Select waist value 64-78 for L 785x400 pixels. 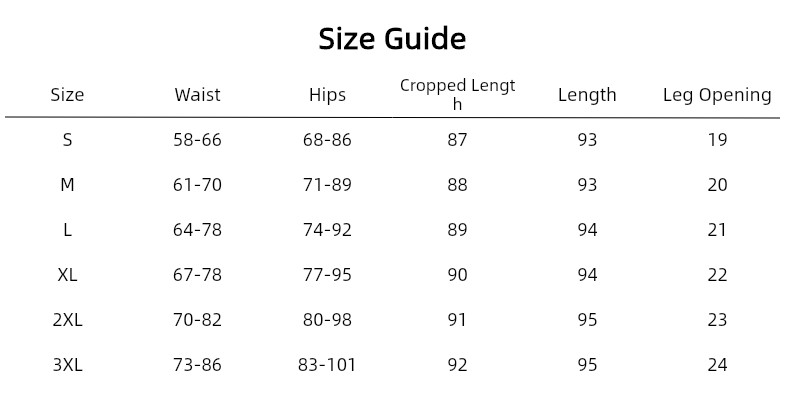coord(197,230)
